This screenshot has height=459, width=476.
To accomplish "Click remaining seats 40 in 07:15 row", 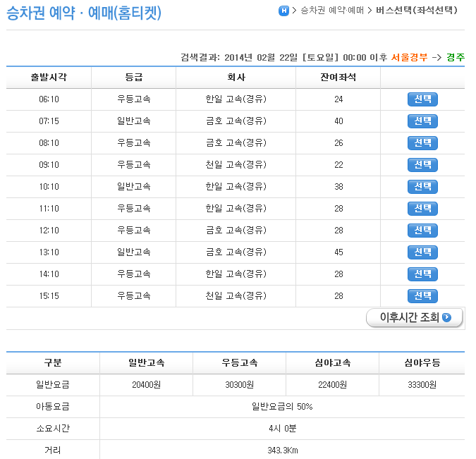I will click(x=338, y=121).
